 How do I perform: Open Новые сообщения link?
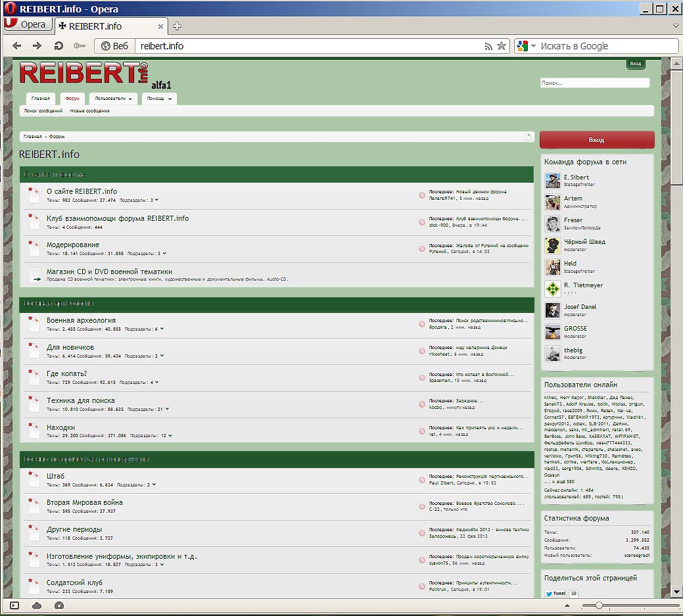click(x=90, y=110)
